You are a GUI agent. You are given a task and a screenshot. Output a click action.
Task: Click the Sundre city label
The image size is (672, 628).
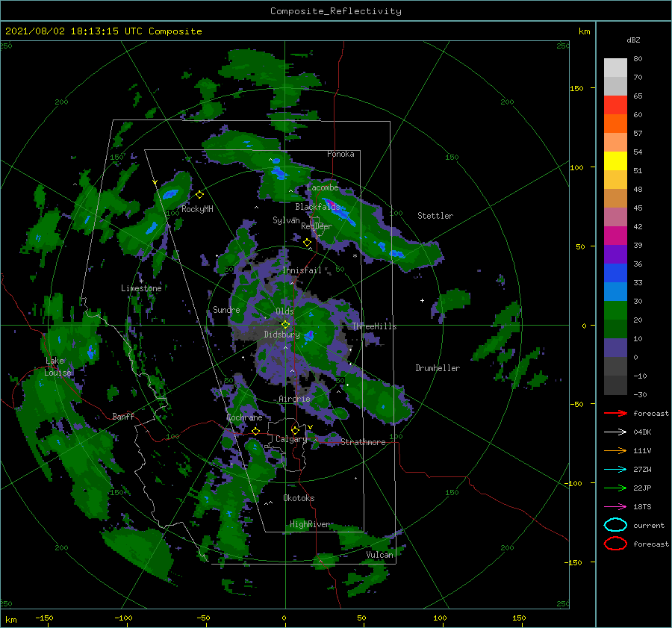[x=226, y=309]
